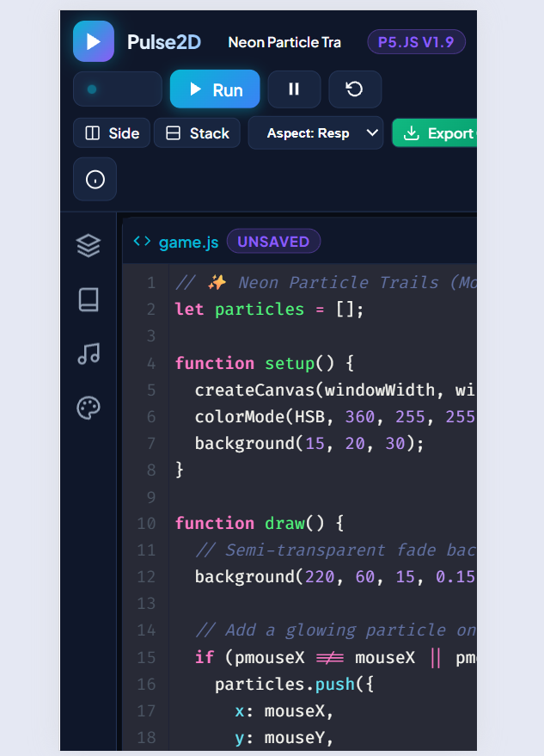Click the code file icon beside game.js

tap(142, 241)
